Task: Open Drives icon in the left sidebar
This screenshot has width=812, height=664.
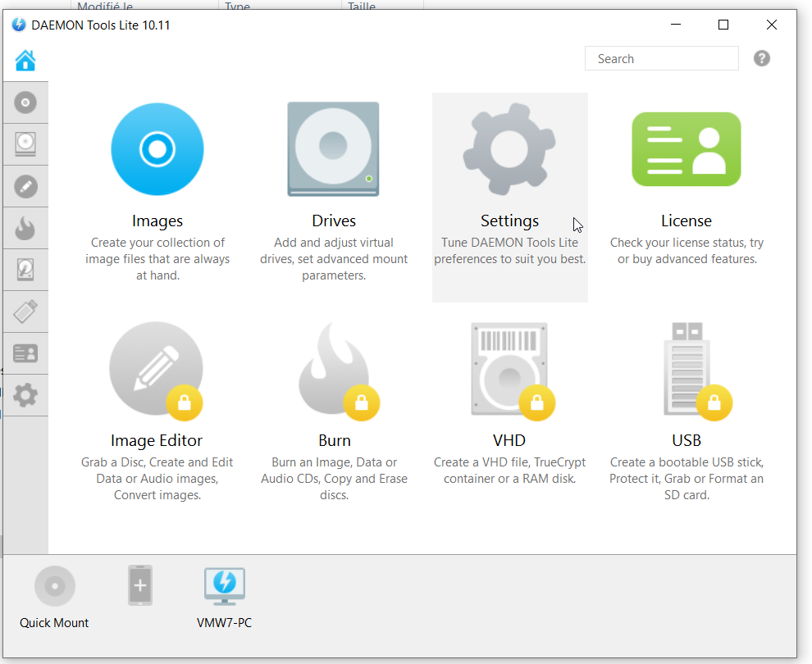Action: [25, 144]
